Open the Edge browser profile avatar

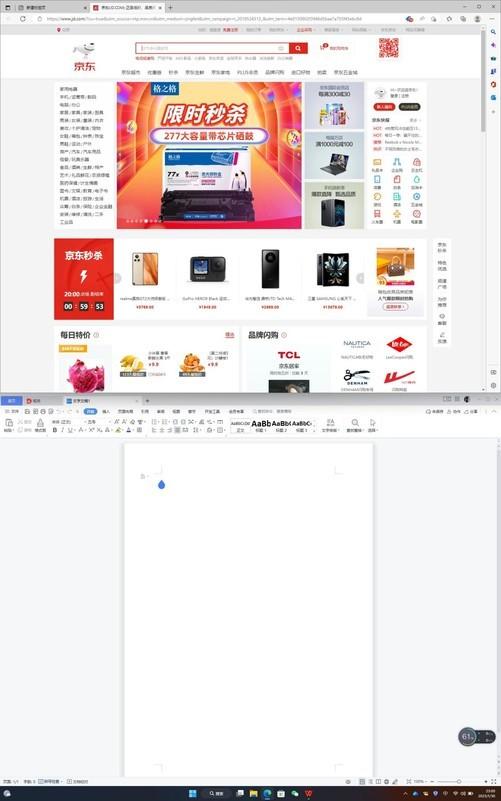(477, 18)
